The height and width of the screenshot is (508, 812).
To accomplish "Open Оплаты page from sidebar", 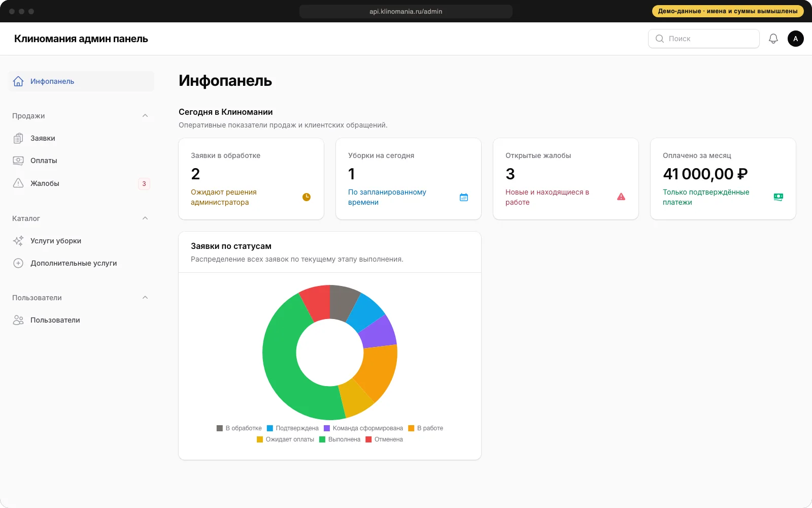I will [x=81, y=161].
